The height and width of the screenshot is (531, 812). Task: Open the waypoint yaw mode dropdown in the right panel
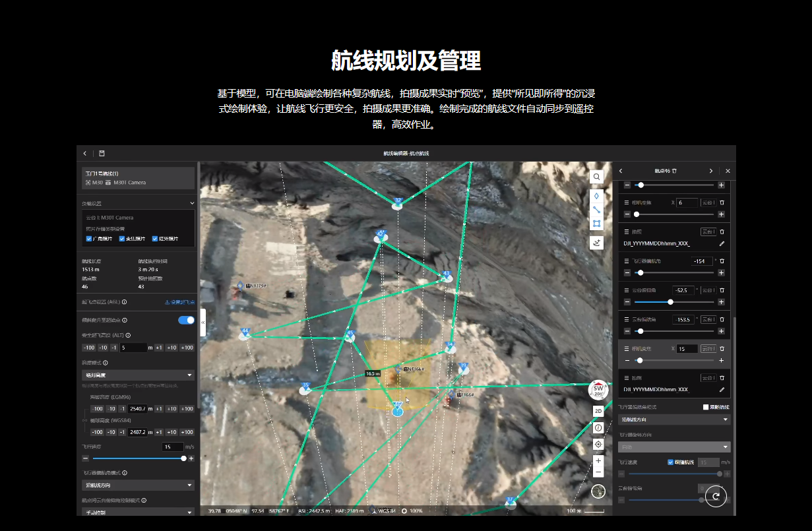(674, 420)
